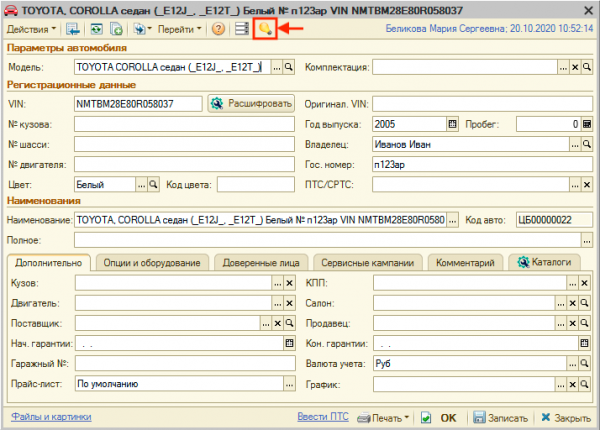Clear the График field with X icon

572,384
